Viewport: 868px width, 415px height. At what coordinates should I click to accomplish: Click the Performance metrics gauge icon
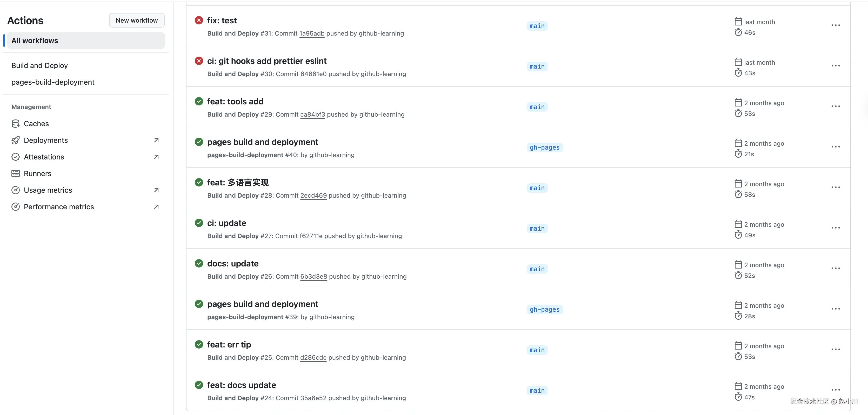point(16,207)
